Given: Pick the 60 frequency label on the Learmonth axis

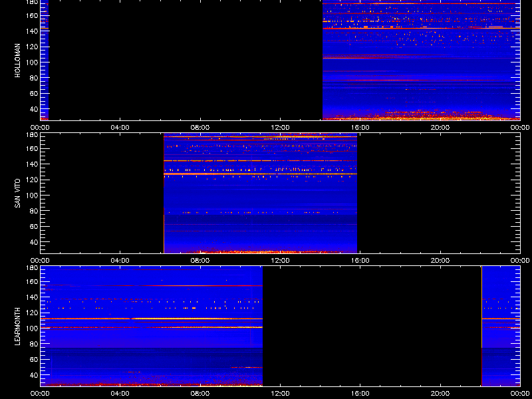Looking at the screenshot, I should click(35, 359).
